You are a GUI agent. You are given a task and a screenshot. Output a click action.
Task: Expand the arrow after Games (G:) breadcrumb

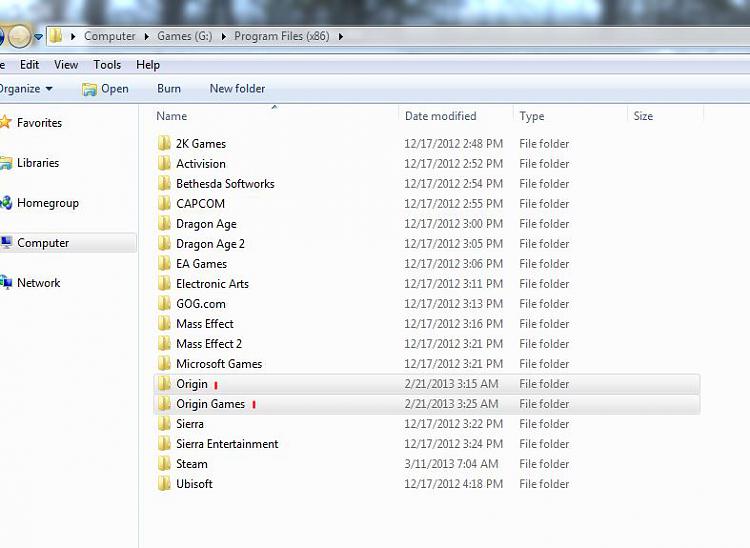click(223, 36)
